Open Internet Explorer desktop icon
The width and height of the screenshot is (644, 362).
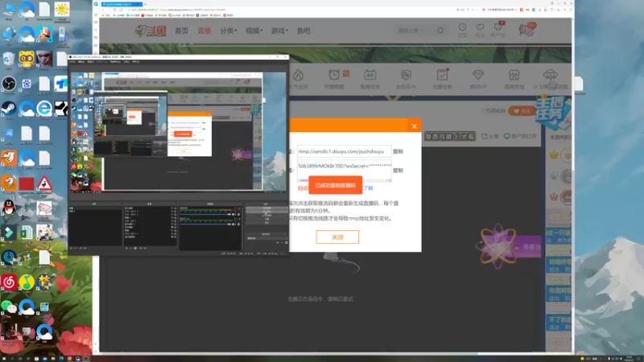tap(44, 109)
